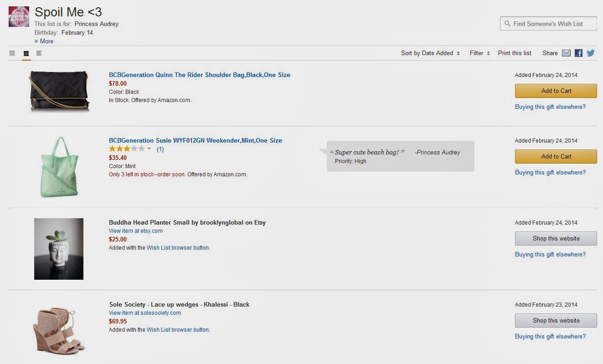This screenshot has width=603, height=364.
Task: Click Find Someone's Wish List search field
Action: pyautogui.click(x=548, y=24)
